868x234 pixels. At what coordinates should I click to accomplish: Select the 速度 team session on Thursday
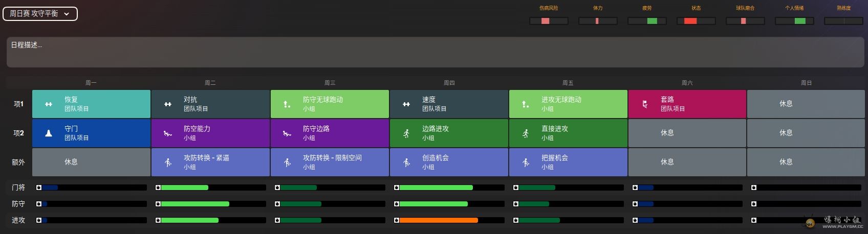tap(449, 104)
